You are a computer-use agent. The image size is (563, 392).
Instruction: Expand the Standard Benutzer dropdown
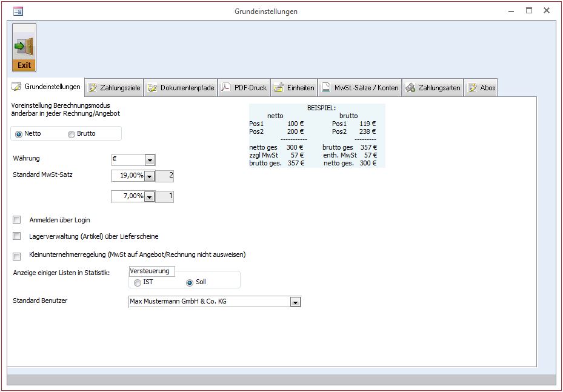(x=296, y=302)
